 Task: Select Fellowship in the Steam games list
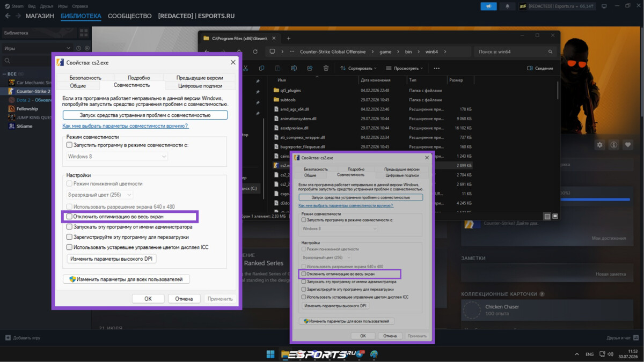(27, 109)
